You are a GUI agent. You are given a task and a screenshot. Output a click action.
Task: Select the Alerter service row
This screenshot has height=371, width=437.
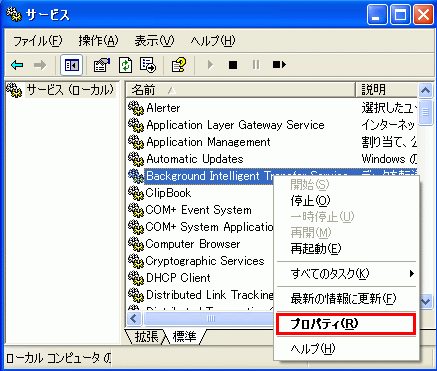point(163,108)
